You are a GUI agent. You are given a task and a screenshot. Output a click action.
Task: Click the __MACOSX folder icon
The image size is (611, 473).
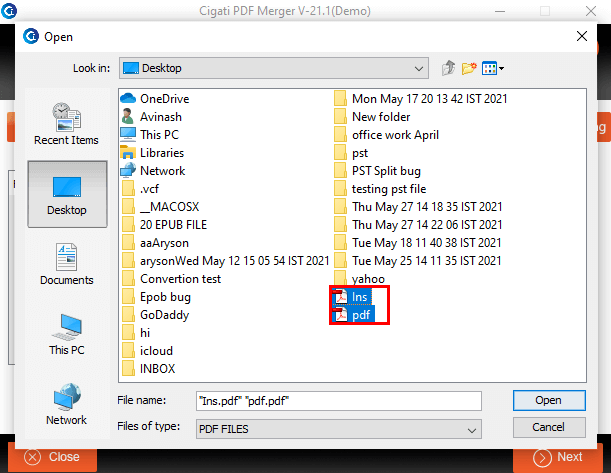coord(128,206)
